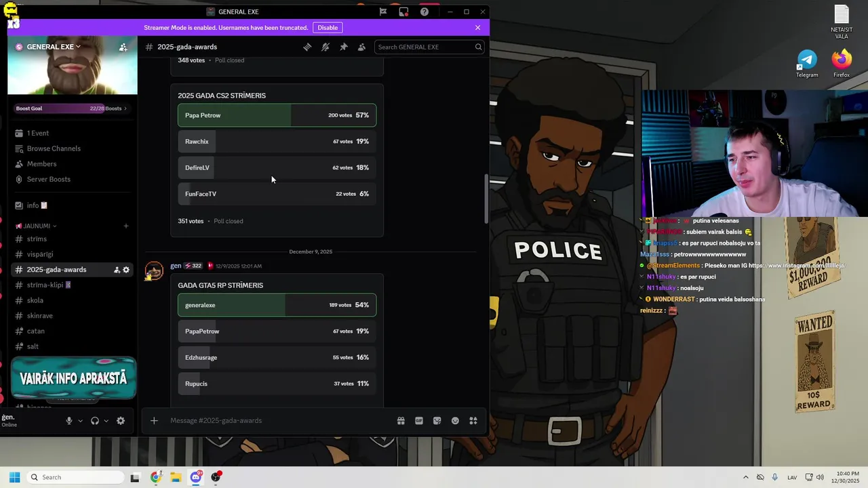Expand Boost Goal chevron

[x=125, y=108]
